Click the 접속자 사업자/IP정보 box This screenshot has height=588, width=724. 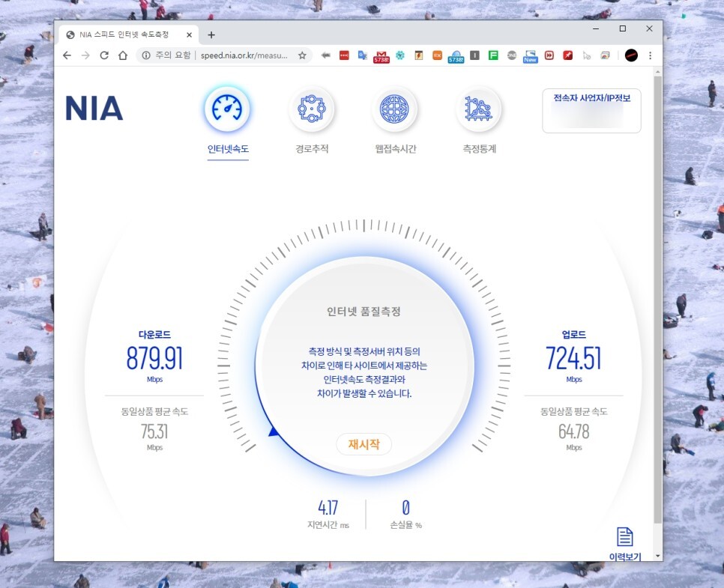591,111
